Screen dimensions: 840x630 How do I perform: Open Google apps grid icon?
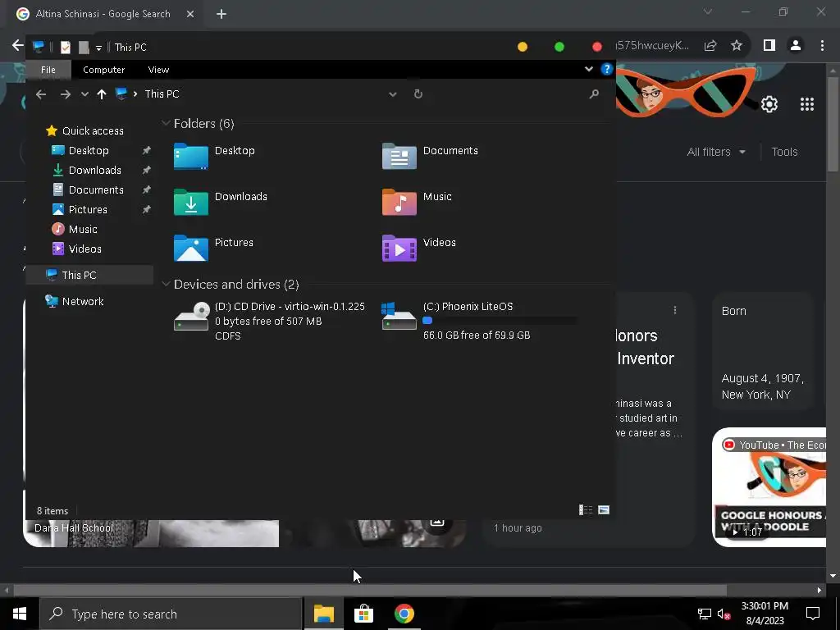(x=807, y=104)
